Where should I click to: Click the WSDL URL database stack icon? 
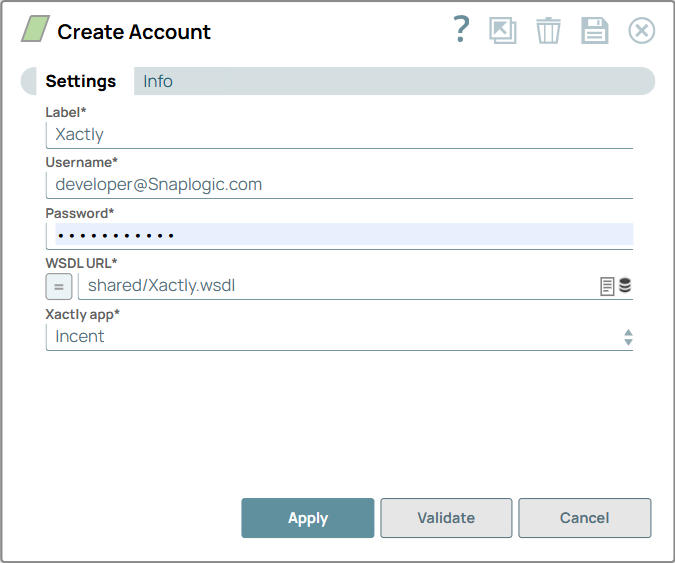[x=625, y=285]
